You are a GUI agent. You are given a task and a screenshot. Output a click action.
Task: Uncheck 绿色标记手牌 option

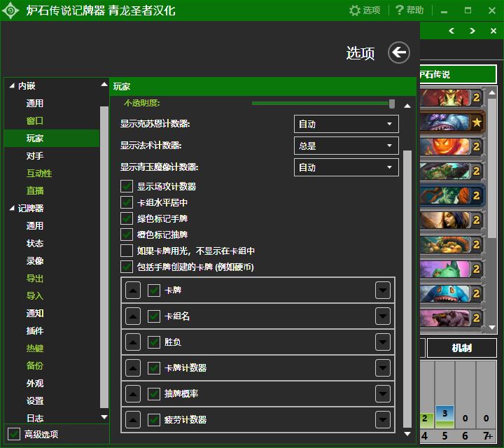point(127,218)
